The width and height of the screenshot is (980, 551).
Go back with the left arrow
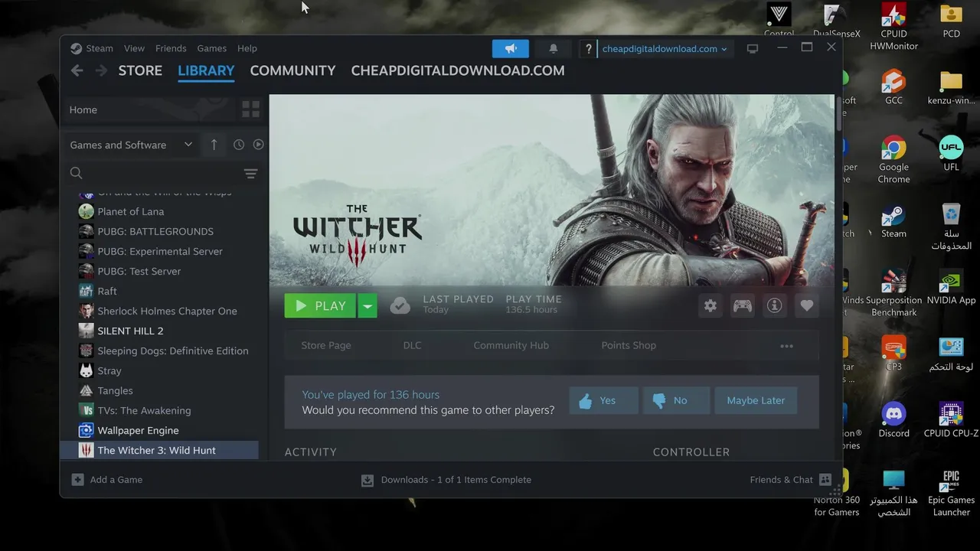[x=77, y=70]
